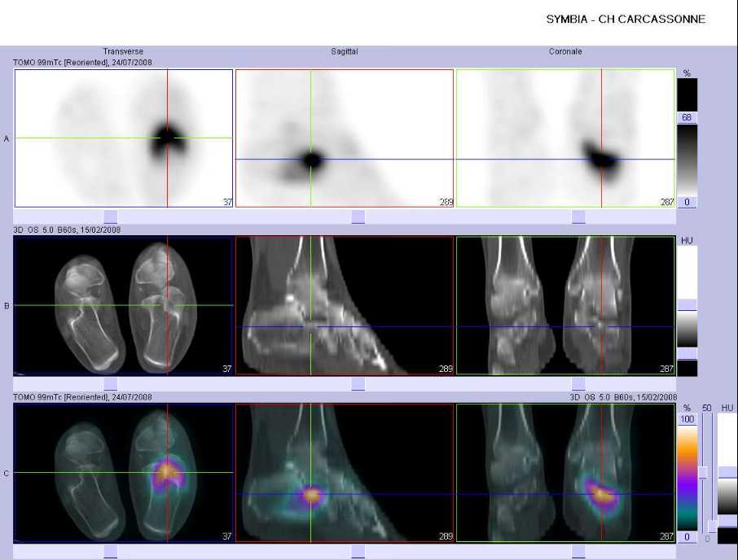This screenshot has height=560, width=738.
Task: Click the slice slider under the row A sagittal SPECT image
Action: point(358,217)
